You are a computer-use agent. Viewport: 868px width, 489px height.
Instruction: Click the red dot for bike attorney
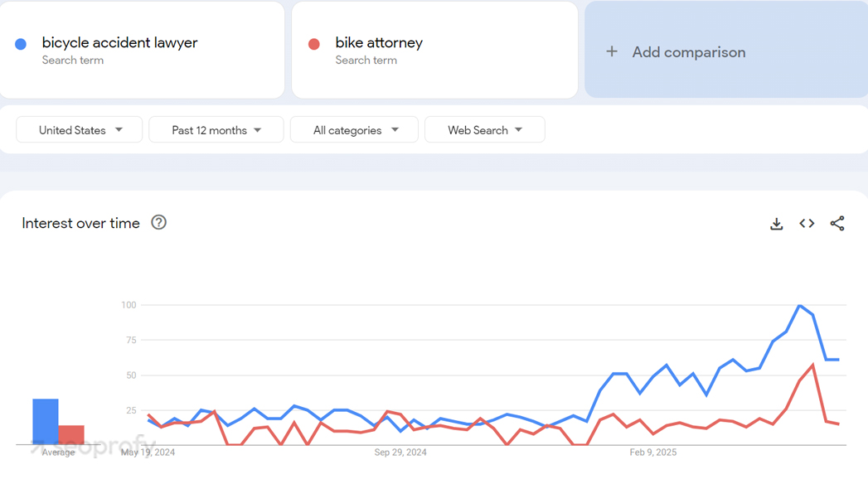click(x=314, y=44)
